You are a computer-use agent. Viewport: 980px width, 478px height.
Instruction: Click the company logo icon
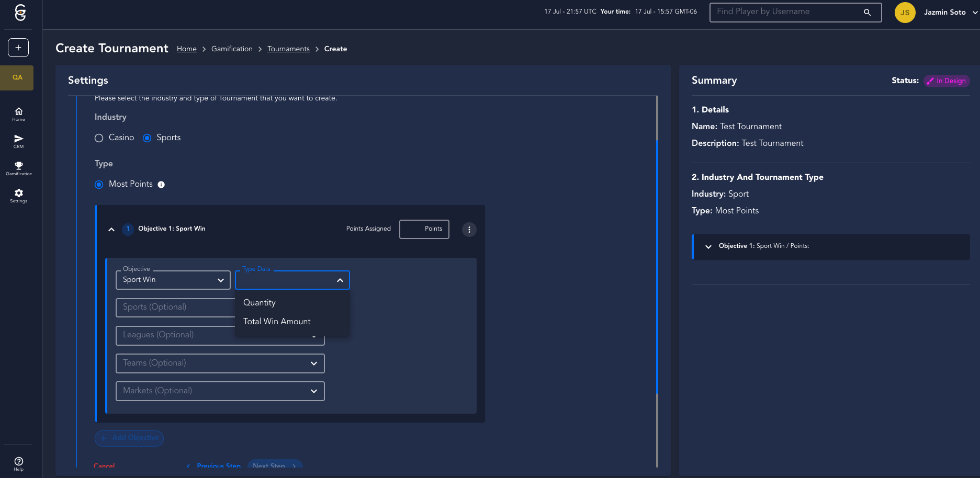click(x=20, y=13)
